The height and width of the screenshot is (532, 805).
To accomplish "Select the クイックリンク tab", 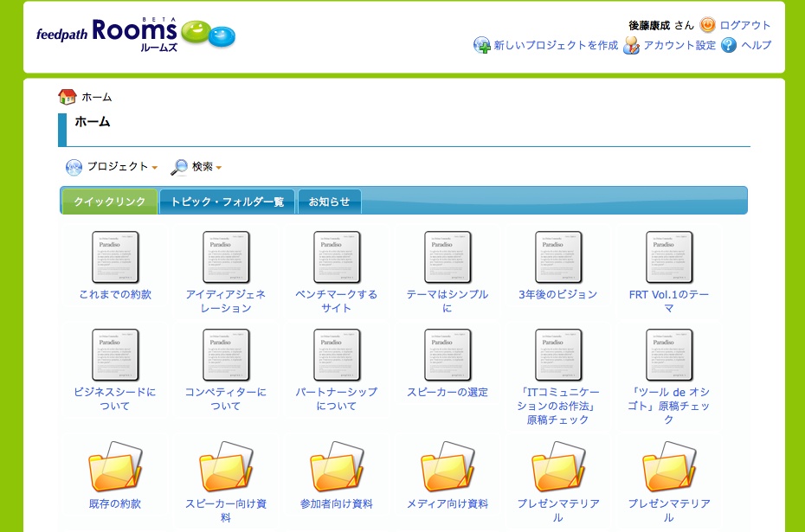I will tap(109, 202).
